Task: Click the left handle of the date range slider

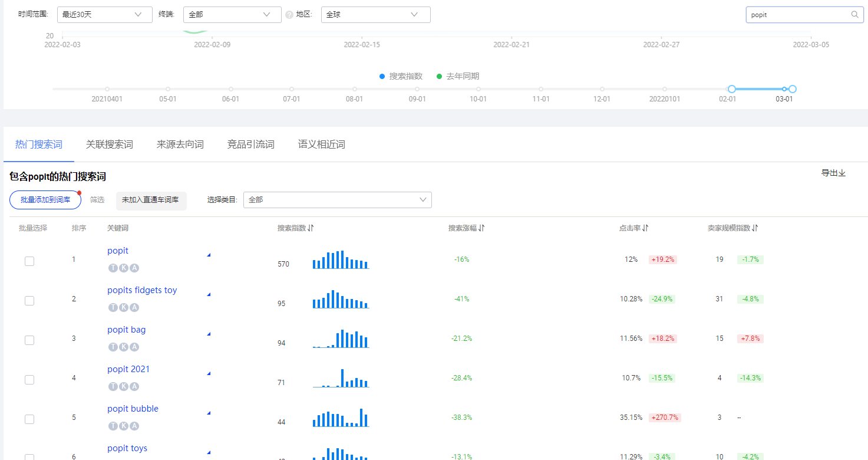Action: tap(732, 88)
